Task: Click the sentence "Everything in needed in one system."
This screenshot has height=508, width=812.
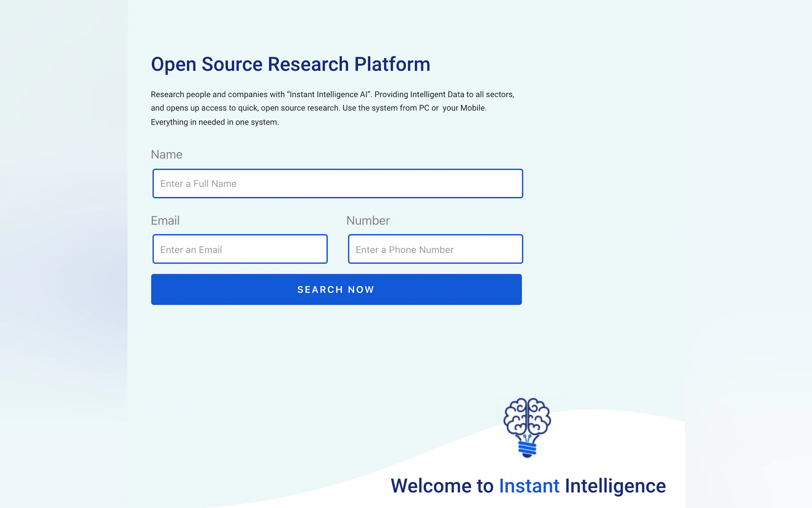Action: click(x=215, y=122)
